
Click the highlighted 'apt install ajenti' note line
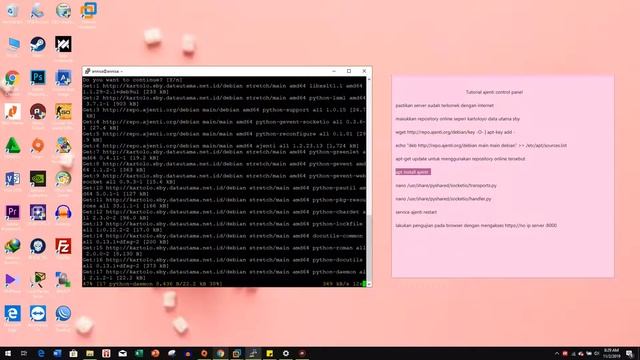[413, 172]
